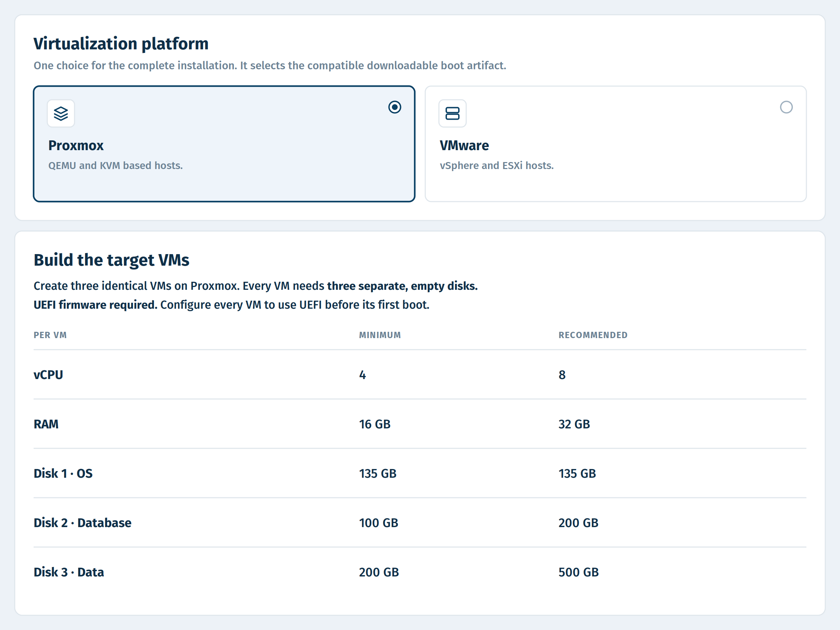The image size is (840, 630).
Task: Click the vCPU minimum value '4'
Action: (362, 375)
